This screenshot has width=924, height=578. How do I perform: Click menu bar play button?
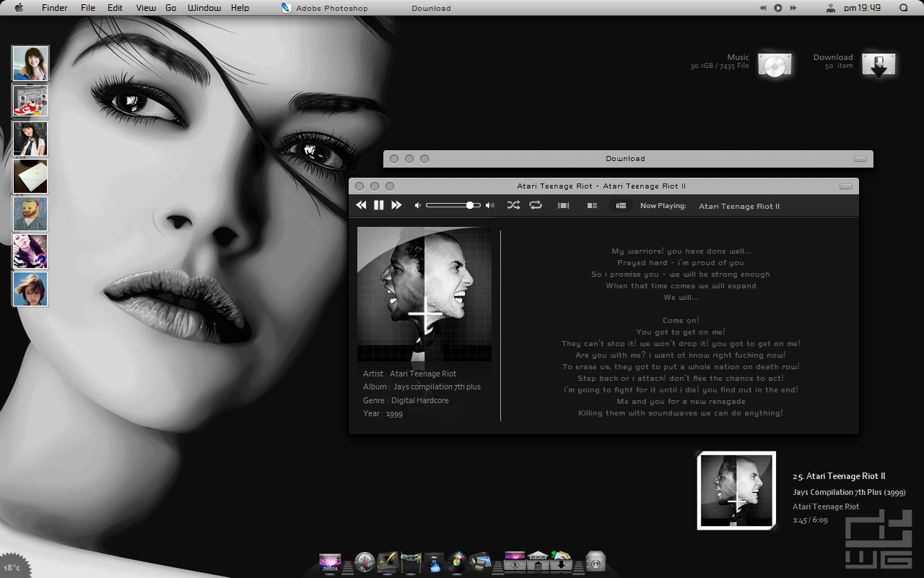tap(778, 8)
